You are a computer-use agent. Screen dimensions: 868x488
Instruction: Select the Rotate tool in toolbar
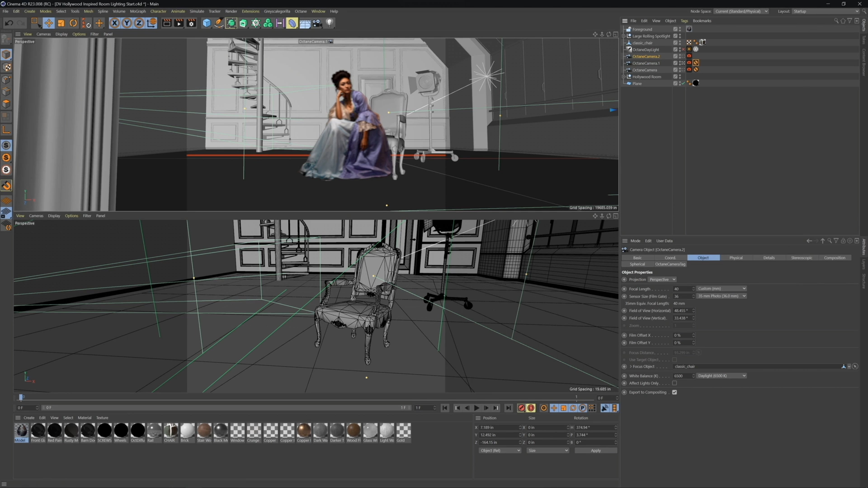[x=73, y=23]
